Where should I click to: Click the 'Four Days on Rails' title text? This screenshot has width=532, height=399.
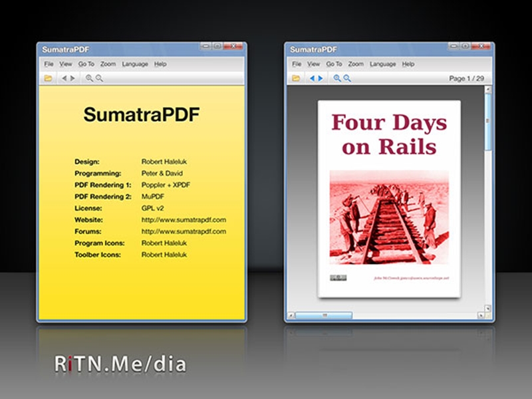tap(389, 134)
